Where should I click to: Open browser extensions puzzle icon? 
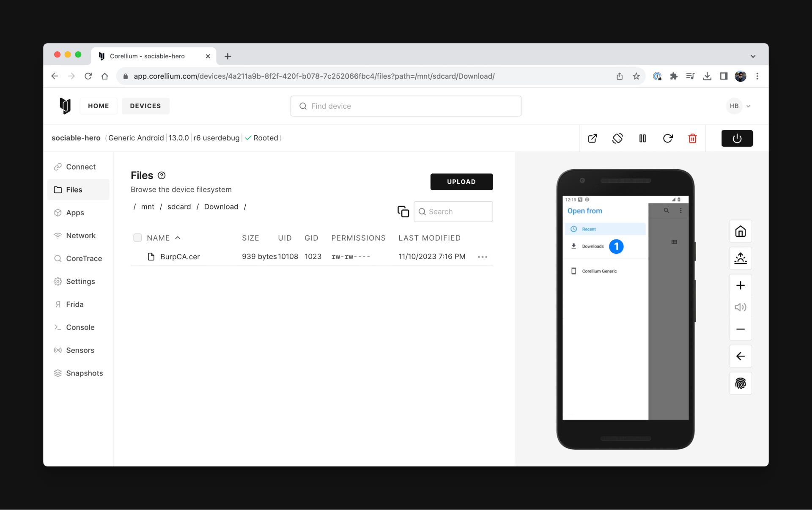(674, 76)
